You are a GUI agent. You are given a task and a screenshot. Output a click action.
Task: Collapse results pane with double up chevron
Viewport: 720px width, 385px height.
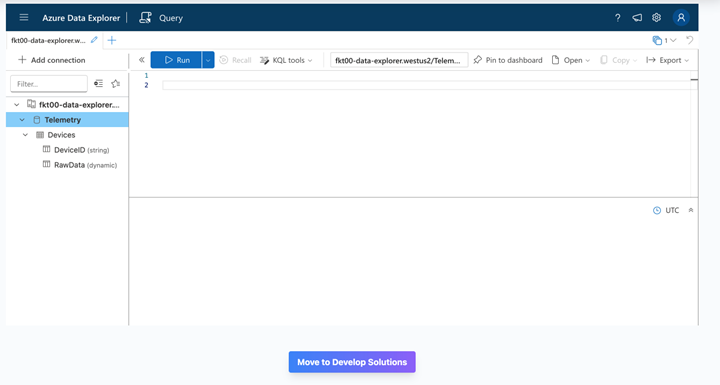pyautogui.click(x=691, y=210)
